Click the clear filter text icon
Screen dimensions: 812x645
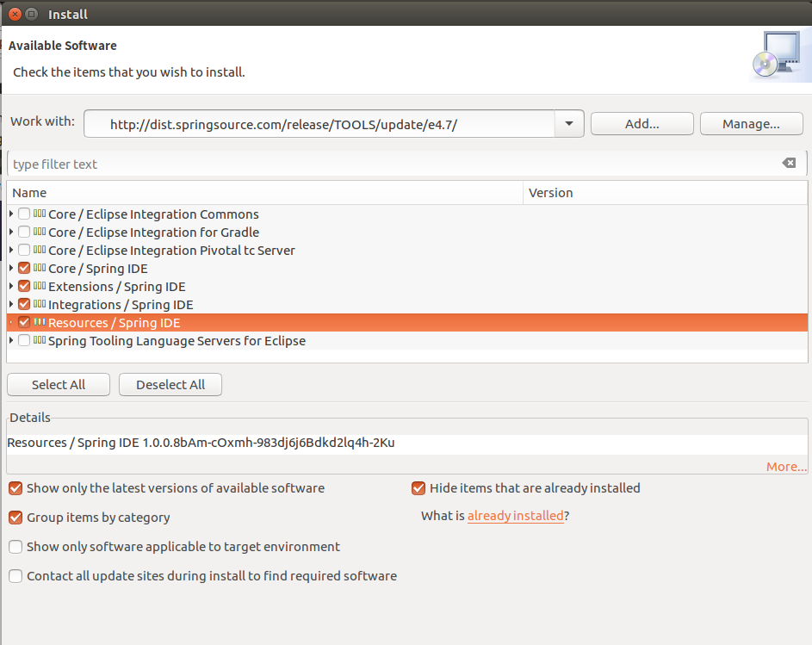[x=789, y=164]
